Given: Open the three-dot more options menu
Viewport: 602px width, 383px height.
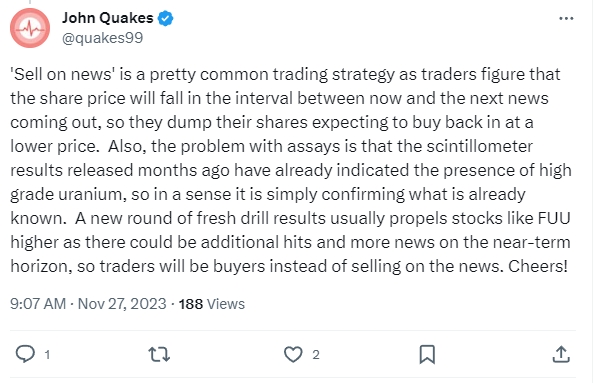Looking at the screenshot, I should (566, 18).
